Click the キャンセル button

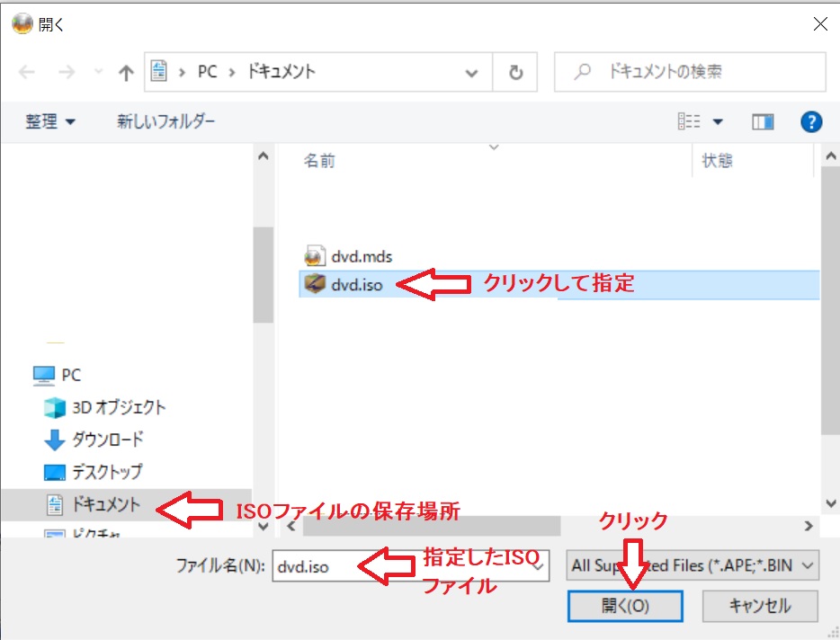760,606
